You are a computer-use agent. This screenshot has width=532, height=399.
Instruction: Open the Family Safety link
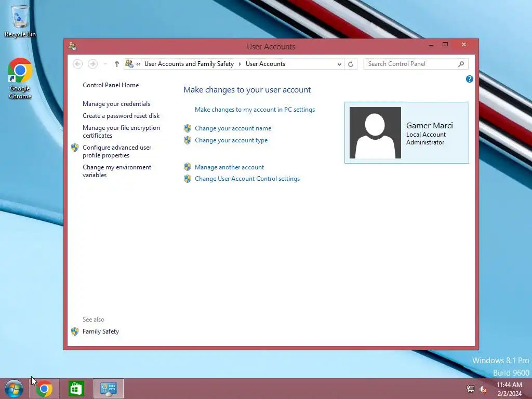(x=101, y=331)
